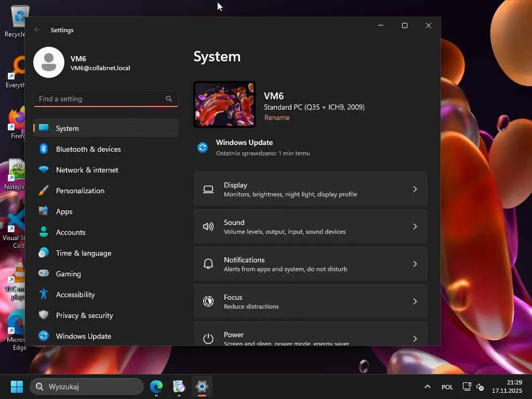Open Microsoft Edge from the taskbar
This screenshot has height=399, width=532.
point(156,387)
